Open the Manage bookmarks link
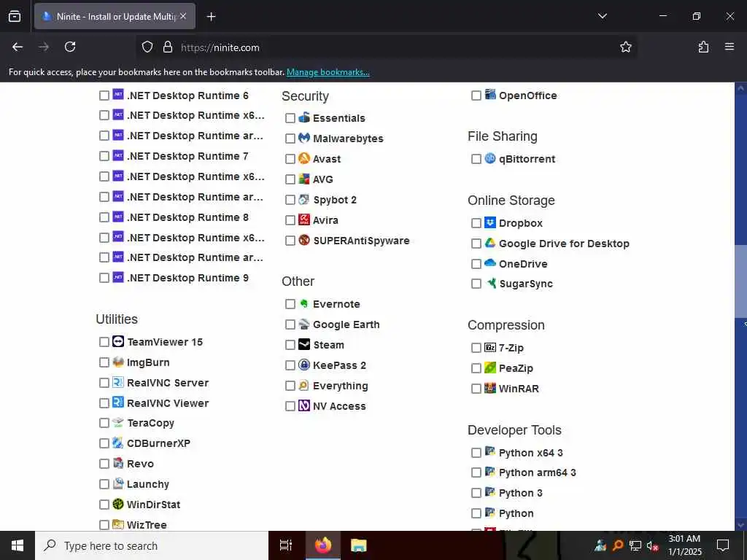This screenshot has height=560, width=747. (x=328, y=72)
